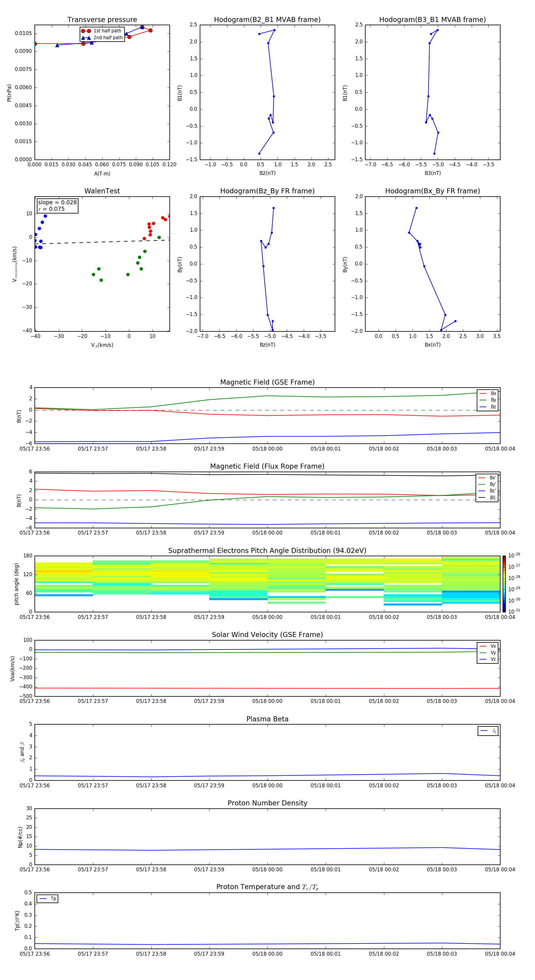Click the 'Np(#/cc)' axis label
This screenshot has height=980, width=535.
[x=20, y=837]
